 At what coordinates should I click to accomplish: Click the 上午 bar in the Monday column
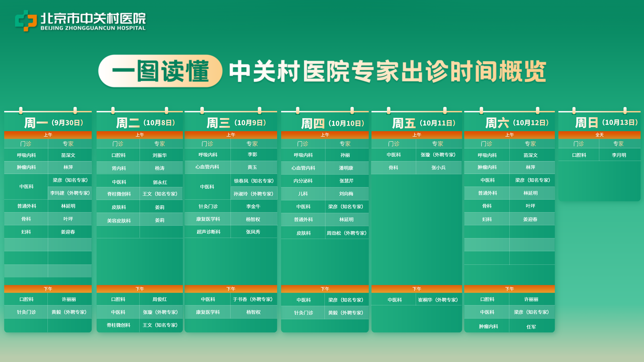(x=48, y=135)
